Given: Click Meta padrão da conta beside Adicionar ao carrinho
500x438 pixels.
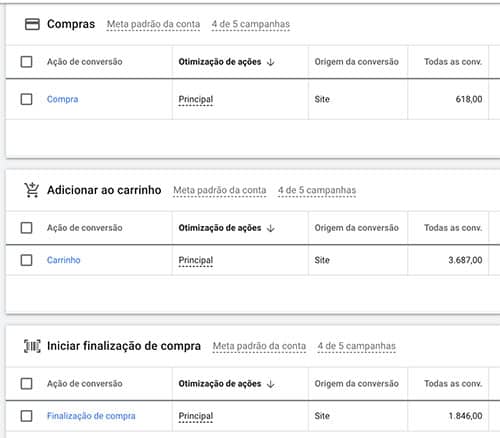Looking at the screenshot, I should coord(220,190).
